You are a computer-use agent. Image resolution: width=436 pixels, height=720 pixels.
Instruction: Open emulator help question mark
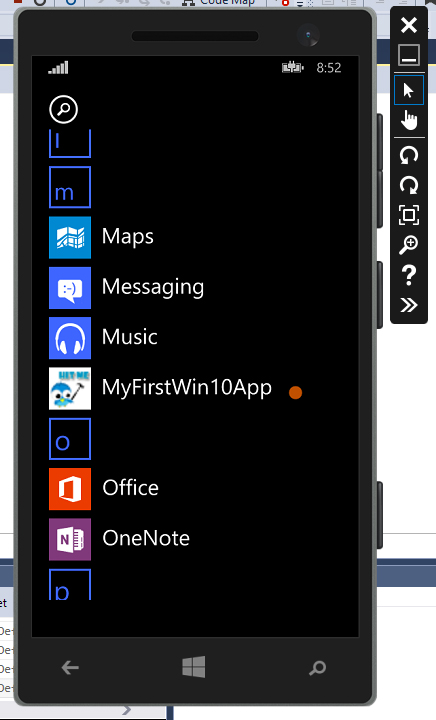coord(408,275)
